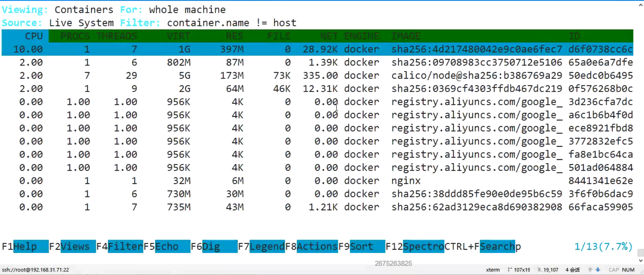Click ENGINE column header
The height and width of the screenshot is (275, 644).
(x=361, y=36)
